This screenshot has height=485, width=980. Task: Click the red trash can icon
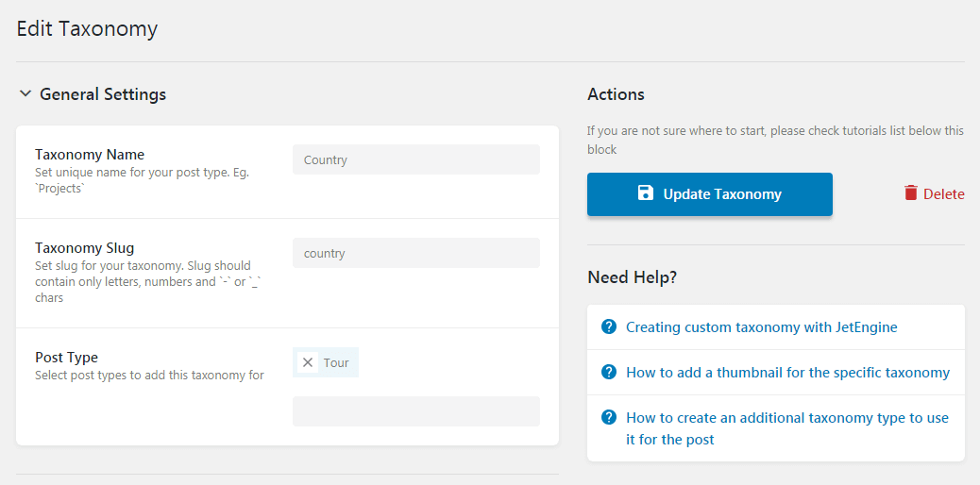pyautogui.click(x=911, y=193)
